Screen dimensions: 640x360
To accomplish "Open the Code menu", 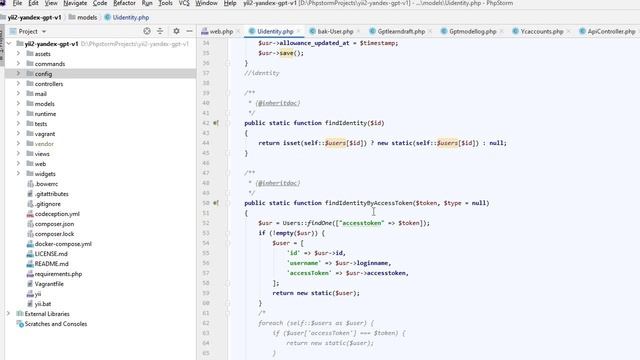I will click(100, 3).
